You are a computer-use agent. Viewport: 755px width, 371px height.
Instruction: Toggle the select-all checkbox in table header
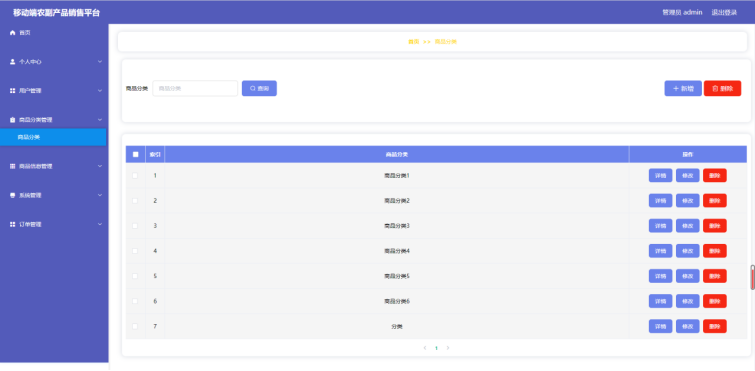click(135, 154)
